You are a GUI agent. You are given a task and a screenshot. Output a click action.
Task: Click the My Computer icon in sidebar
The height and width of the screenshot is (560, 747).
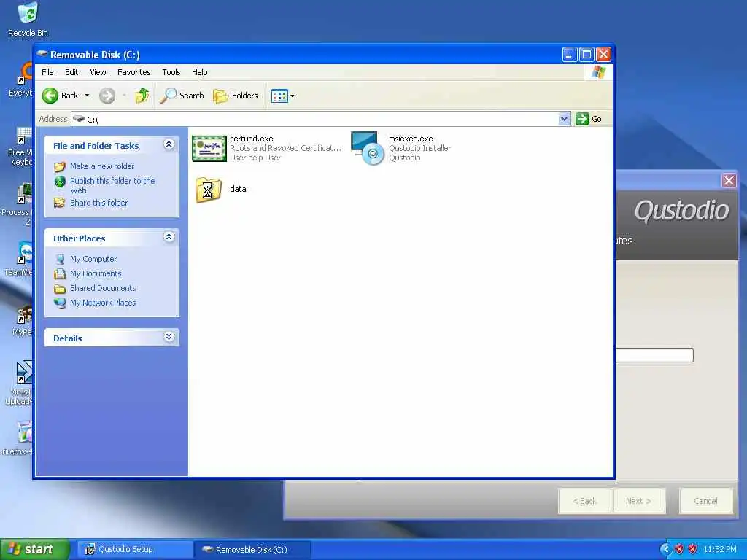[x=60, y=260]
